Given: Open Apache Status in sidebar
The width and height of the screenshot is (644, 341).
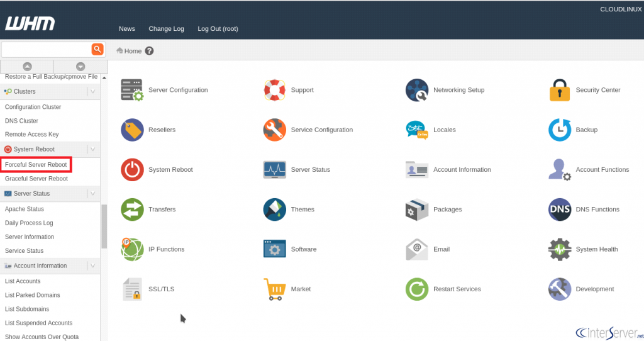Looking at the screenshot, I should click(25, 209).
